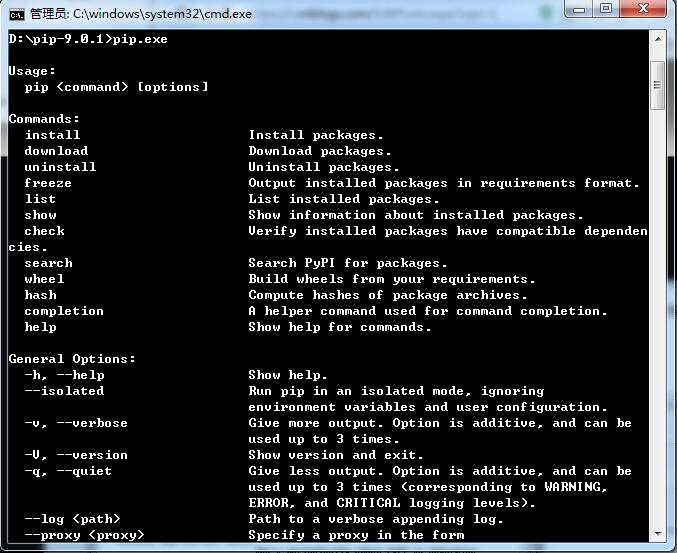Click 'Show help for commands.' description
This screenshot has height=553, width=677.
click(x=340, y=327)
